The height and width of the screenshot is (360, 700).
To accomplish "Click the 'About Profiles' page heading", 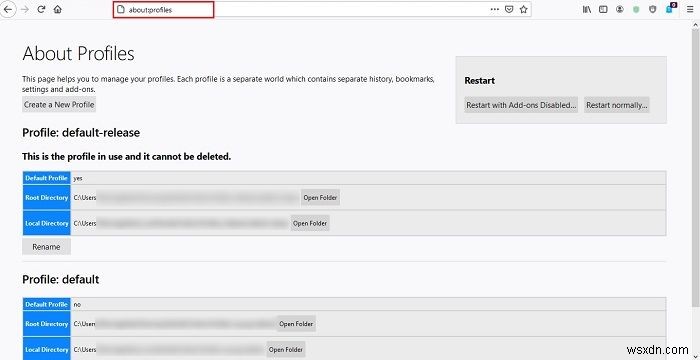I will click(78, 54).
